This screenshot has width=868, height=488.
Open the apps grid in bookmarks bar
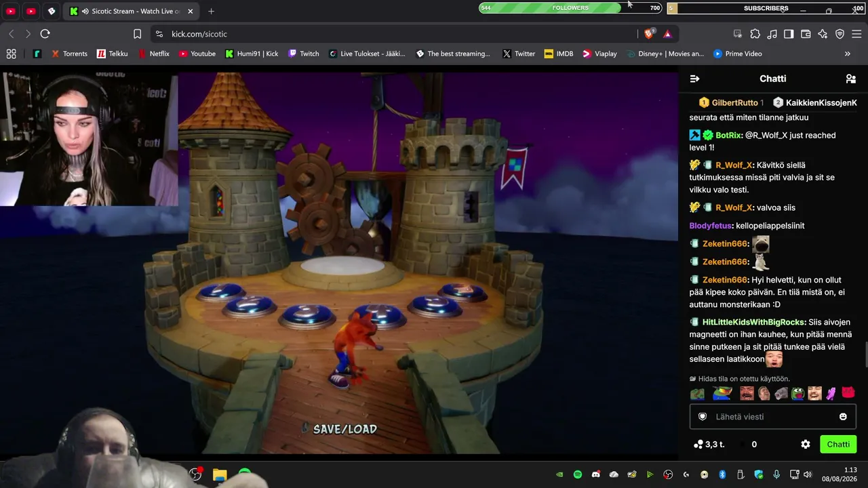tap(11, 54)
